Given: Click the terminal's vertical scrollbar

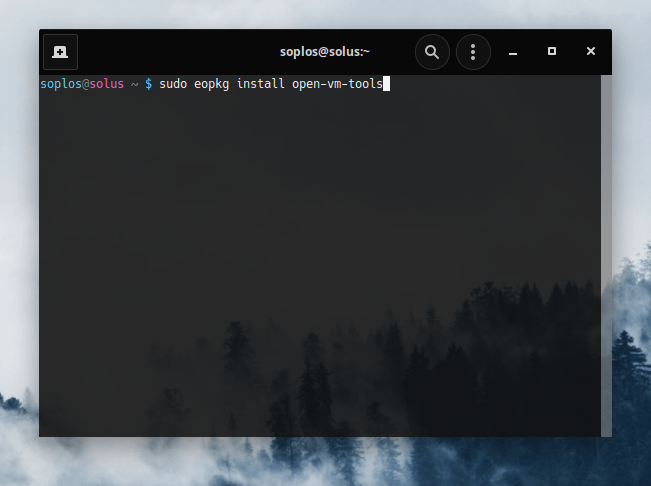Looking at the screenshot, I should [606, 256].
